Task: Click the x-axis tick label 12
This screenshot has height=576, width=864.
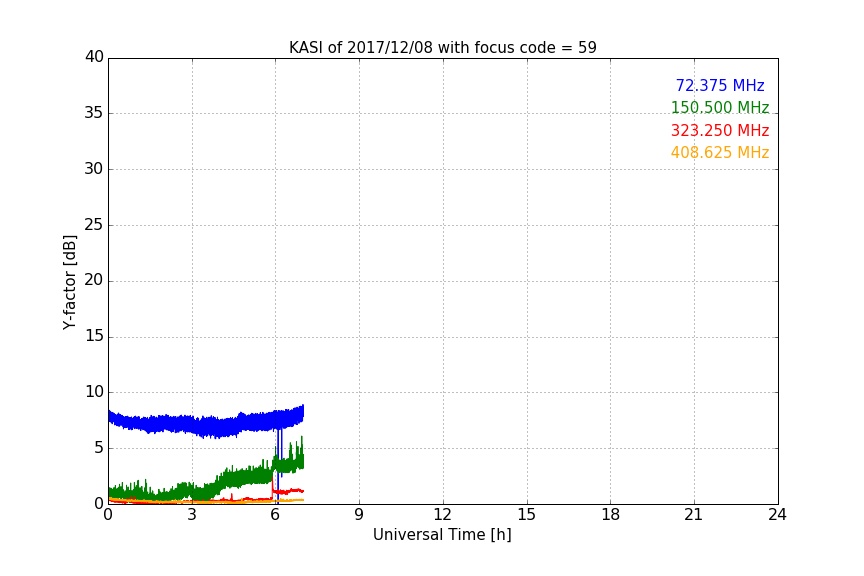Action: coord(443,515)
